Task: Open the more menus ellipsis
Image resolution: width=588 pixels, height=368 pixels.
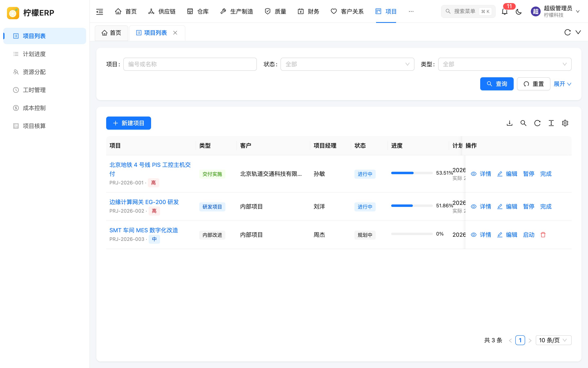Action: [x=411, y=11]
